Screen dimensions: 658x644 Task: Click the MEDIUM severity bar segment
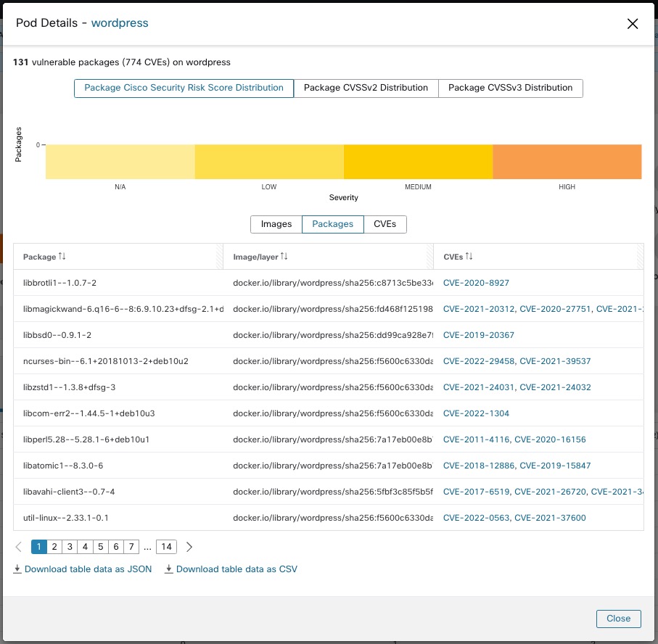(x=418, y=162)
